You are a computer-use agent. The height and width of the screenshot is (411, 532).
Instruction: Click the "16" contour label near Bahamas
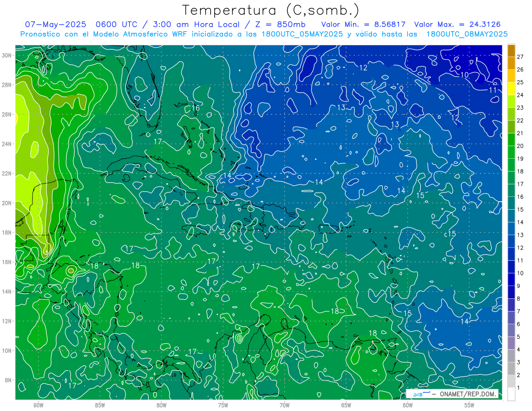(x=196, y=108)
